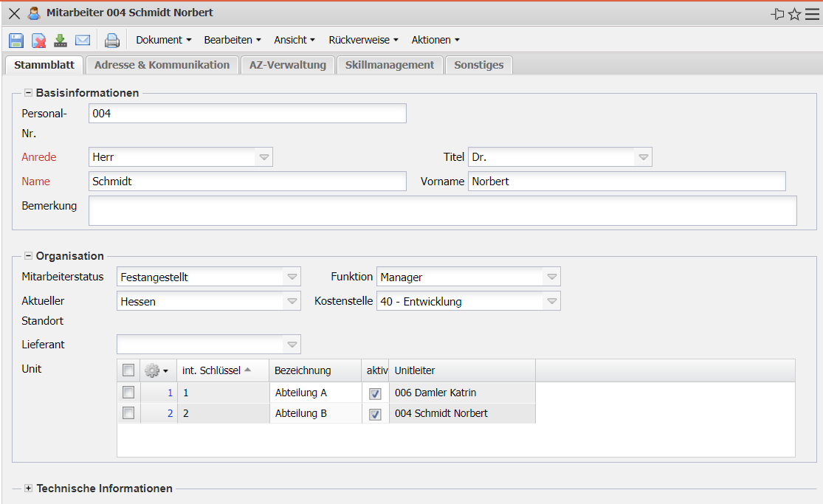Pin the window using the pushpin icon
The height and width of the screenshot is (504, 823).
(x=777, y=14)
